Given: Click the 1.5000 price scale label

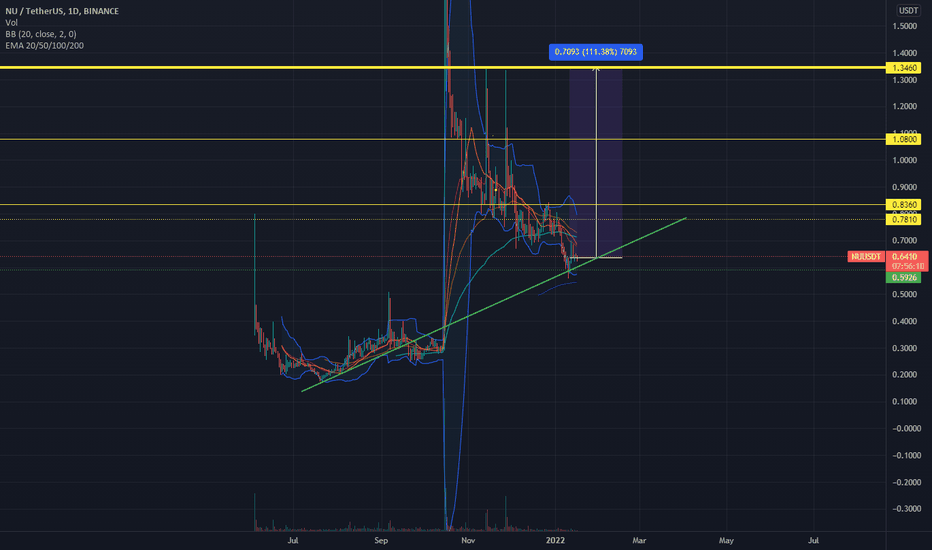Looking at the screenshot, I should point(904,26).
